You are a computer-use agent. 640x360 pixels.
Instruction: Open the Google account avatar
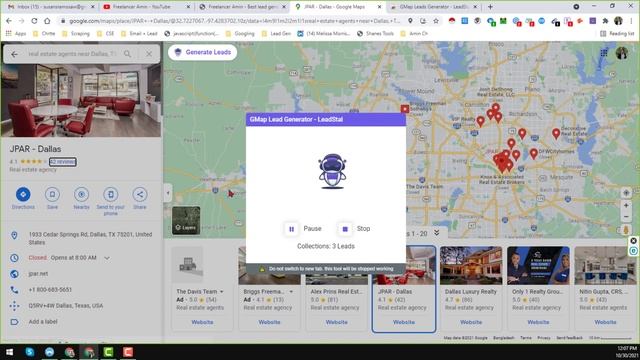[622, 53]
